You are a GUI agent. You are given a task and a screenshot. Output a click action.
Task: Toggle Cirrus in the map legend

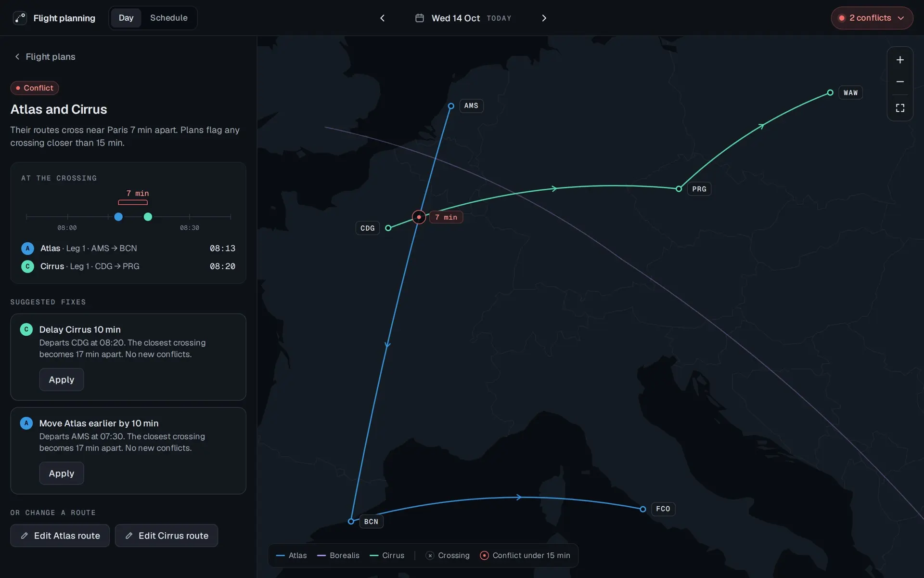387,556
